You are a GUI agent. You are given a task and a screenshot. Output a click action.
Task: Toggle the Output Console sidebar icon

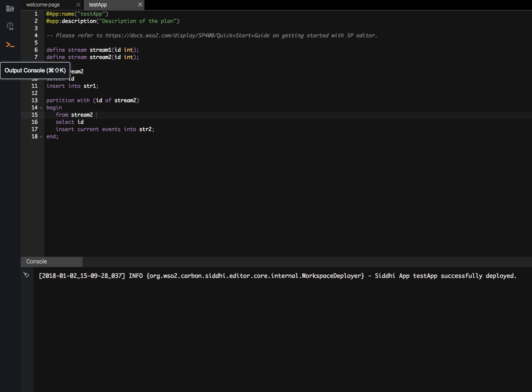(10, 45)
